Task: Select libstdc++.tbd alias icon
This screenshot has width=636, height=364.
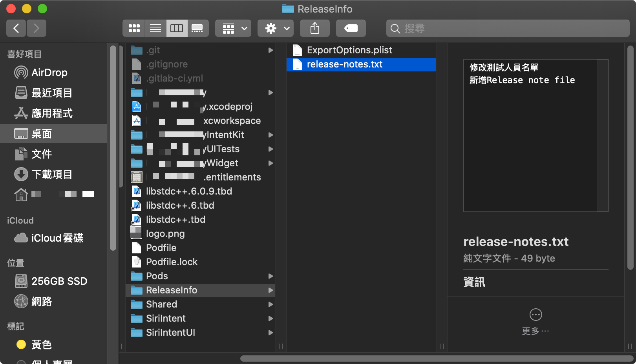Action: pos(136,220)
